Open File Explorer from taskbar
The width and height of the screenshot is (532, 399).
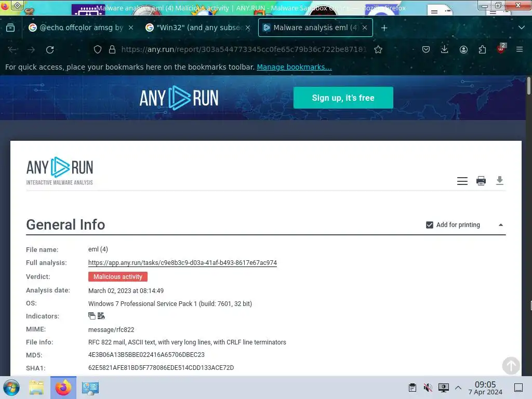(x=36, y=388)
